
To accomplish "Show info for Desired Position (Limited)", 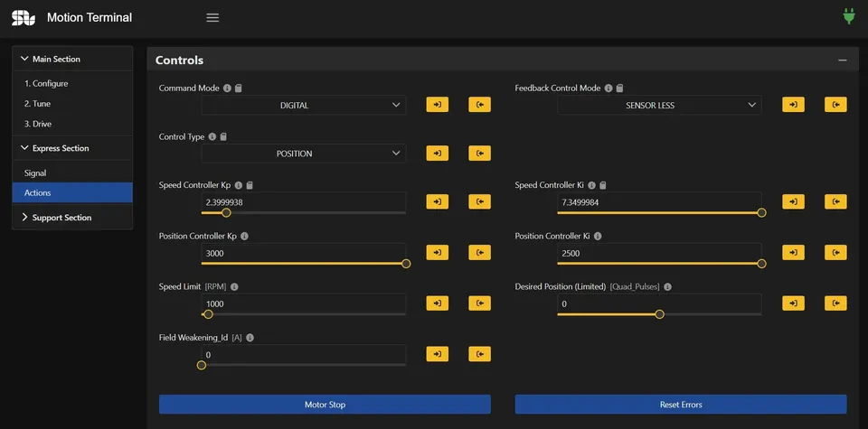I will pos(667,287).
